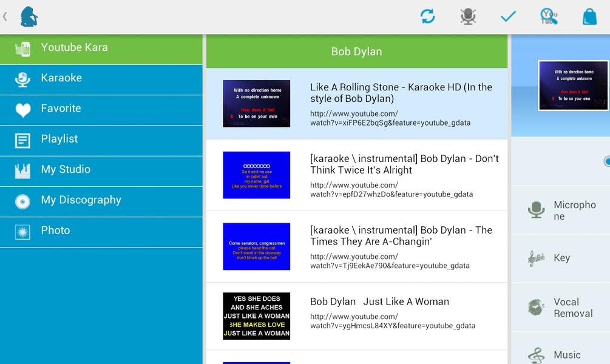Click the Music treble clef icon
Viewport: 610px width, 364px height.
point(536,356)
